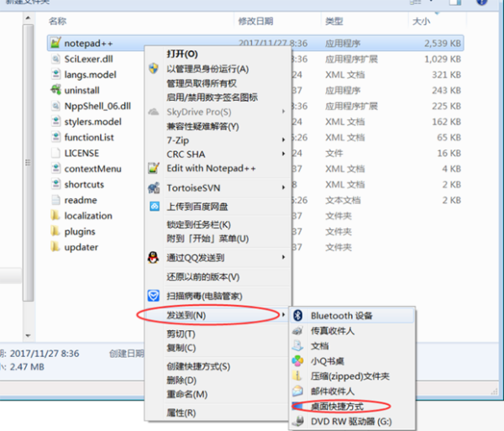This screenshot has height=431, width=504.
Task: Select 重命名(M)
Action: [x=186, y=394]
